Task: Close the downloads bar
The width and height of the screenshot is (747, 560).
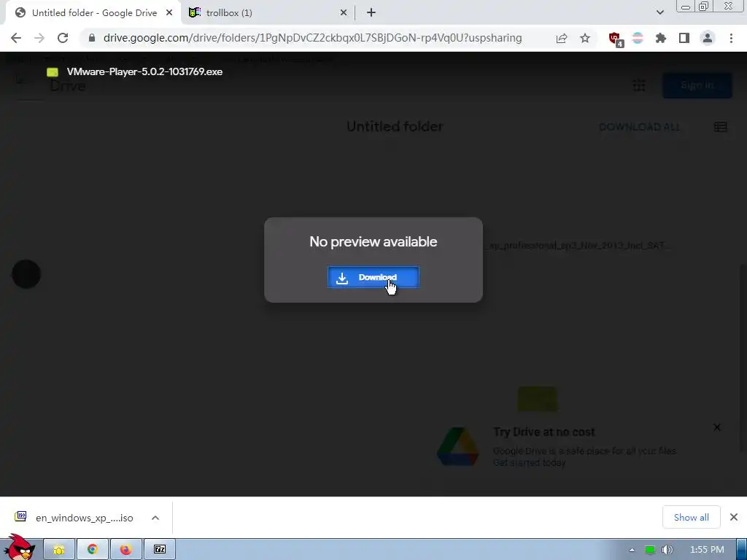Action: click(x=734, y=517)
